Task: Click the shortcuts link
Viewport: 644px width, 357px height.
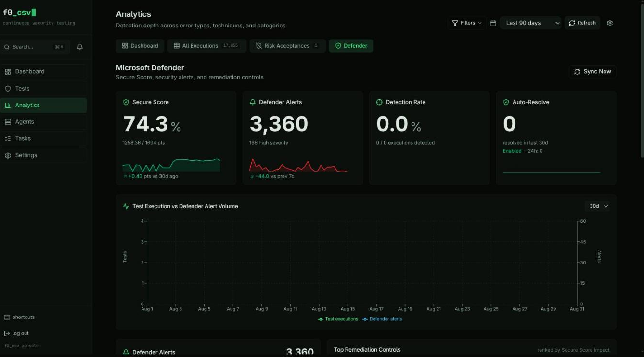Action: [x=19, y=317]
